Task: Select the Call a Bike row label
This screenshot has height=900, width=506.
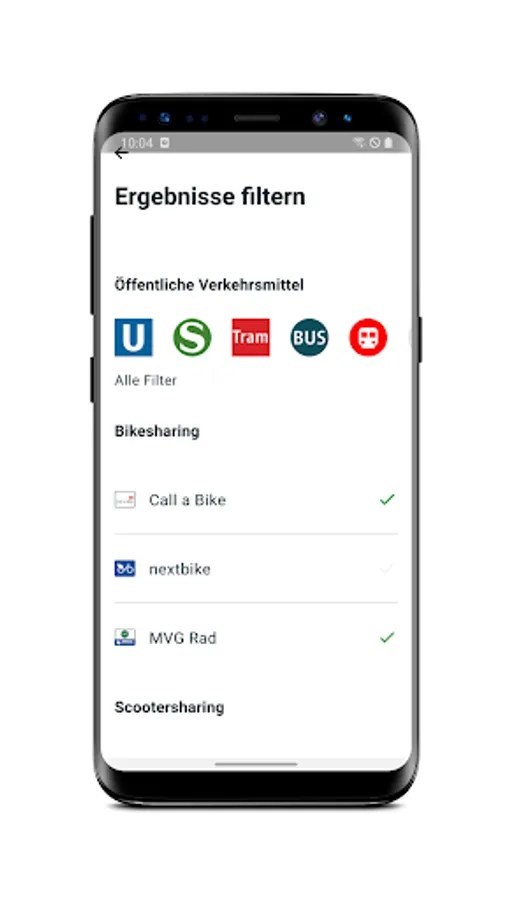Action: [188, 500]
